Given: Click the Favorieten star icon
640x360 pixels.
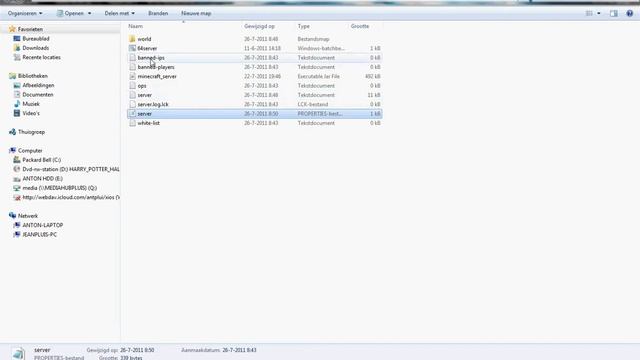Looking at the screenshot, I should coord(12,29).
